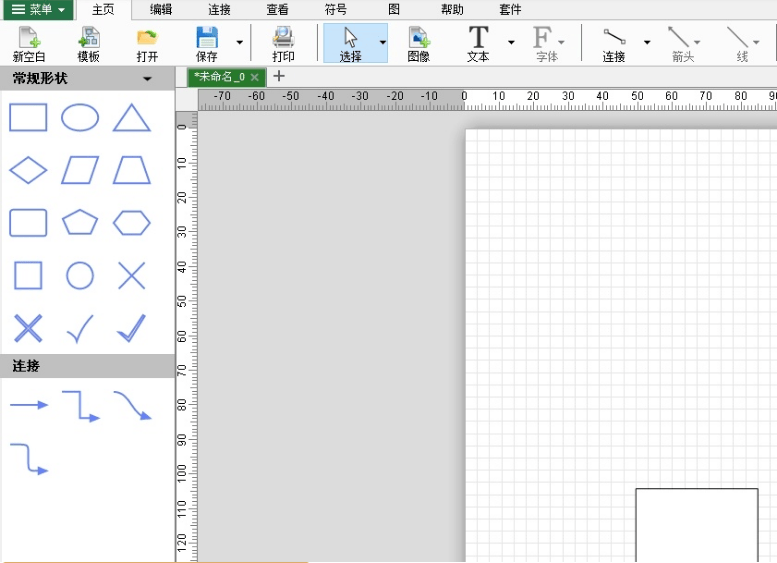This screenshot has height=563, width=777.
Task: Save the document with 保存 icon
Action: [206, 43]
